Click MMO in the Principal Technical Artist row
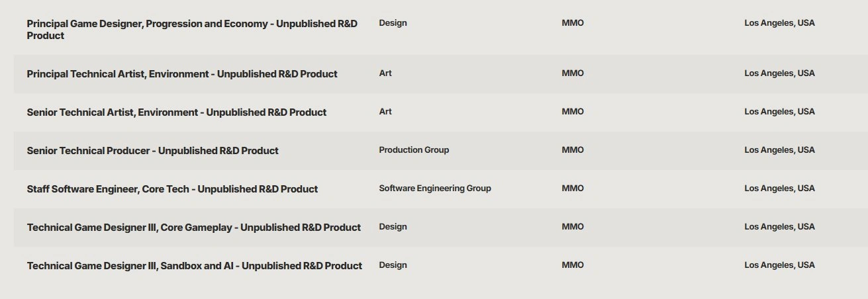The image size is (868, 299). pyautogui.click(x=573, y=73)
